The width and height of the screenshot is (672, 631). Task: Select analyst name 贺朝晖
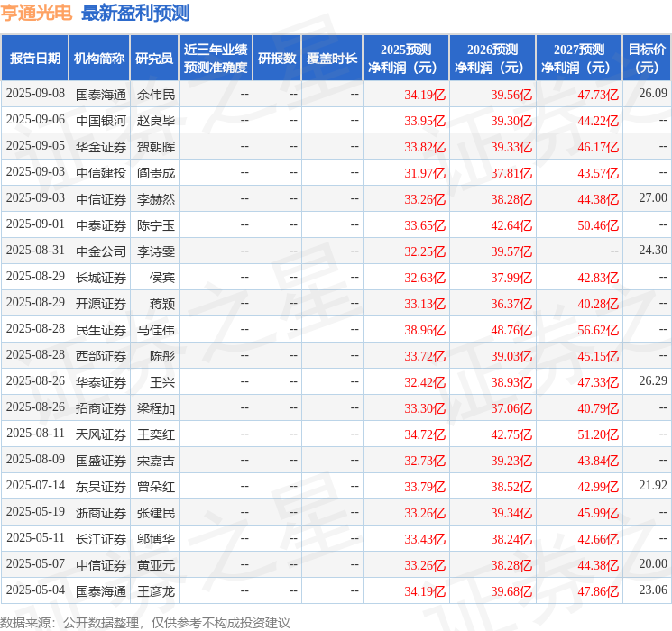(x=155, y=147)
